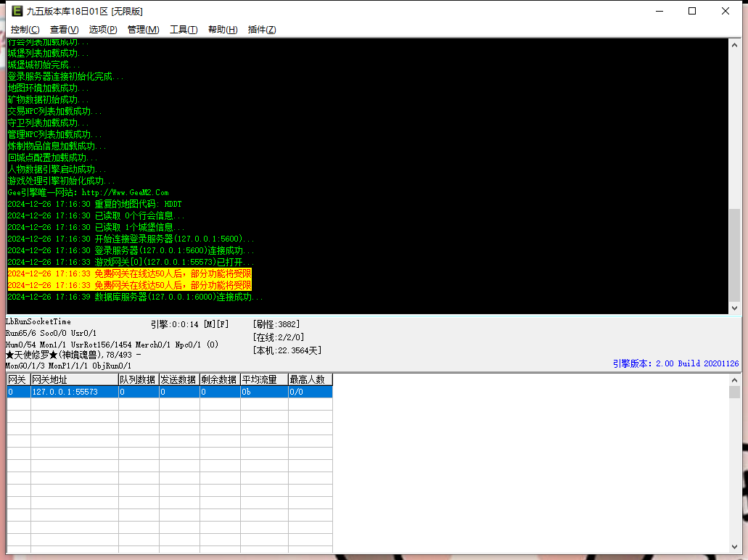
Task: Click the 登录服务器 连接成功 log line
Action: 131,250
